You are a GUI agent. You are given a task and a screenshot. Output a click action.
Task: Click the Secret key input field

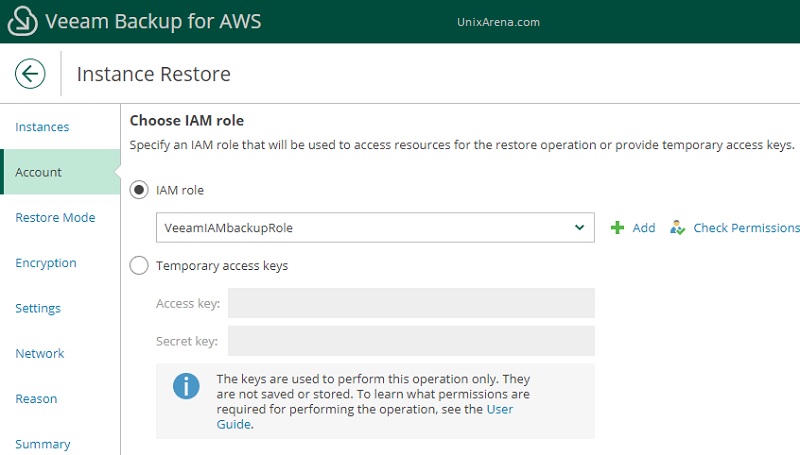(x=411, y=341)
